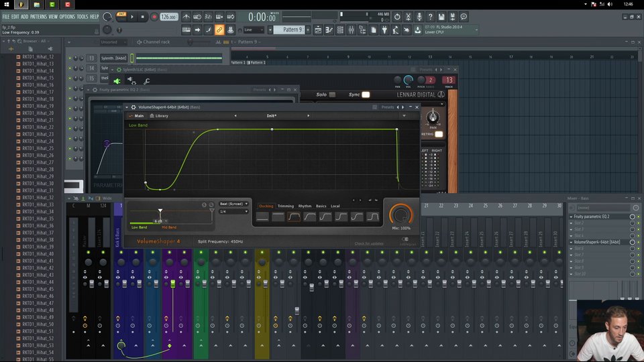Open the piano keyboard typing icon

tap(186, 29)
